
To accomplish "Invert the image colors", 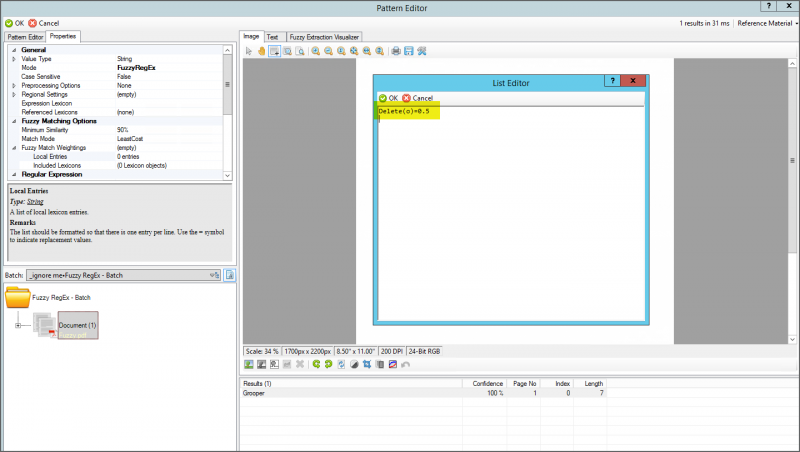I will pos(354,364).
